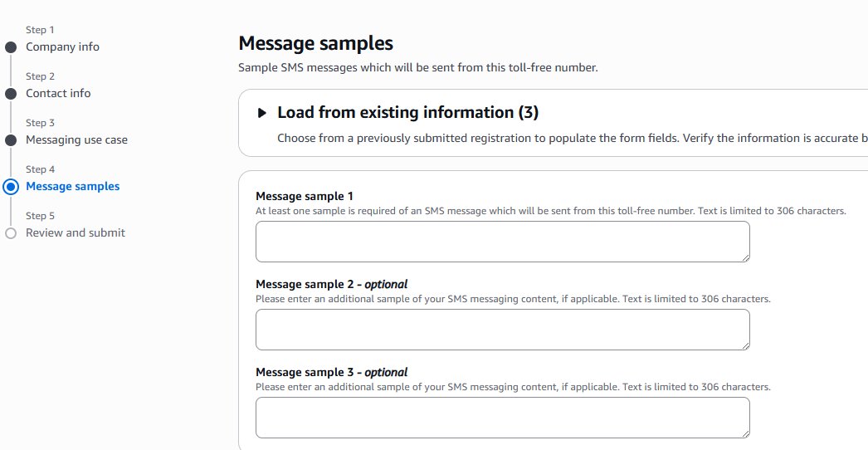Click the Load from existing information heading
868x450 pixels.
click(x=407, y=113)
